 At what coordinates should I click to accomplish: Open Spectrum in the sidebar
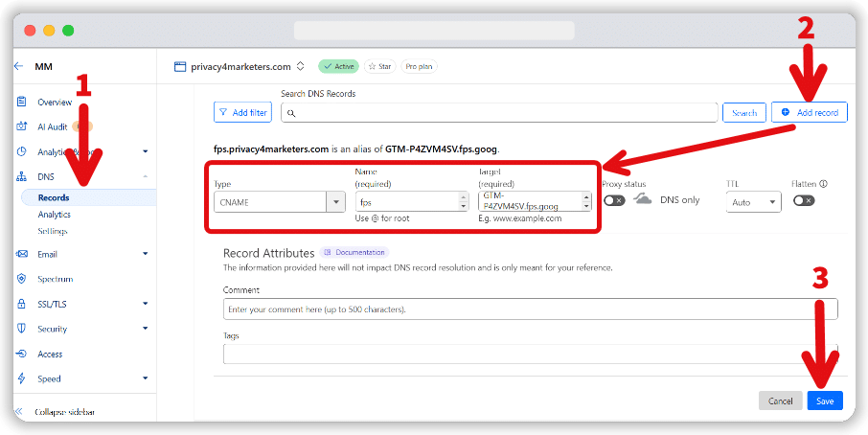[56, 279]
